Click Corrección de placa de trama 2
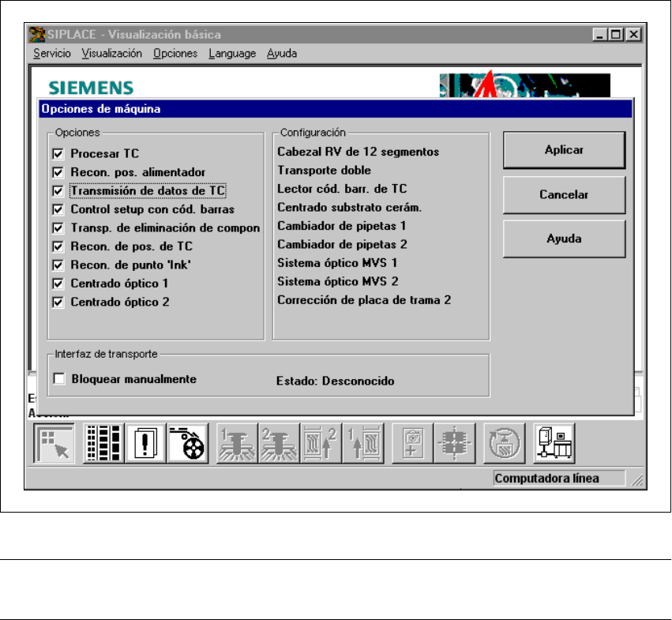 coord(364,300)
